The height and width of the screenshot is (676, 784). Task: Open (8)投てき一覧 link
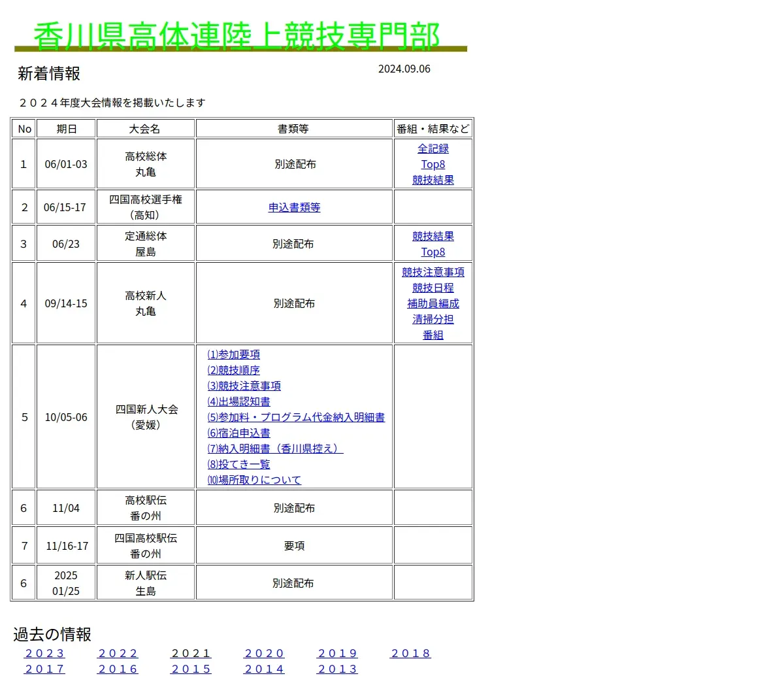click(x=239, y=464)
